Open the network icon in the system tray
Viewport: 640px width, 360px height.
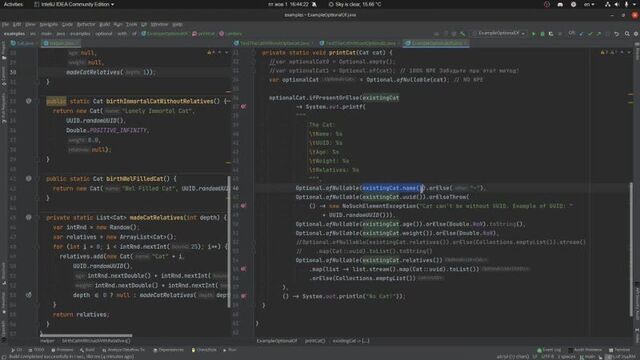607,4
